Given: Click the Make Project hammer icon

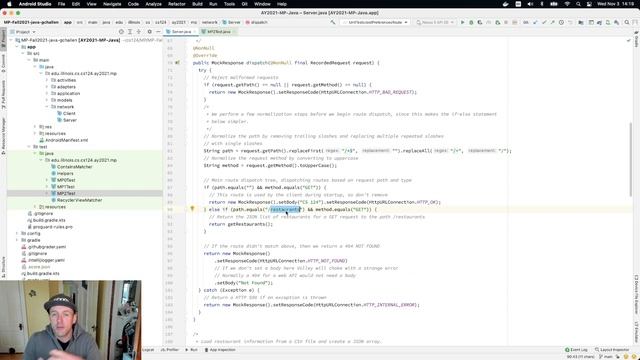Looking at the screenshot, I should coord(333,22).
